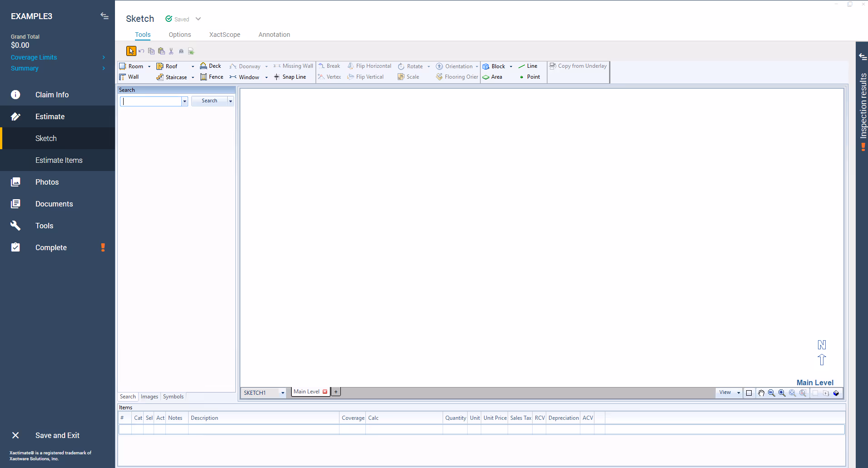
Task: Switch to the Tools tab
Action: (x=143, y=35)
